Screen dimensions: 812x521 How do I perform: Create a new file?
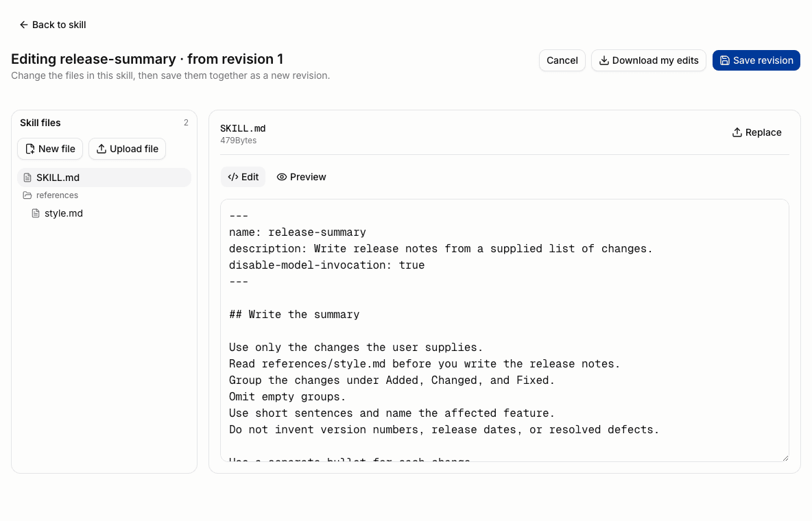pyautogui.click(x=50, y=149)
